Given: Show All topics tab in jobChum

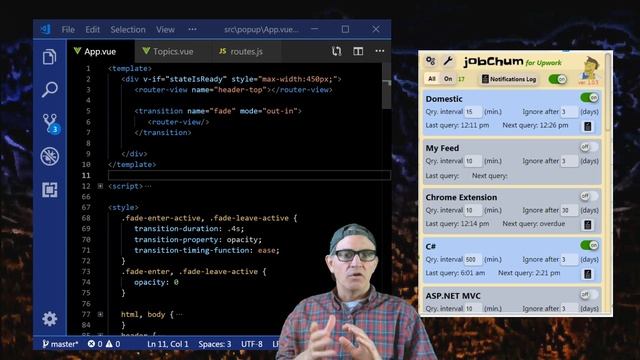Looking at the screenshot, I should point(432,79).
